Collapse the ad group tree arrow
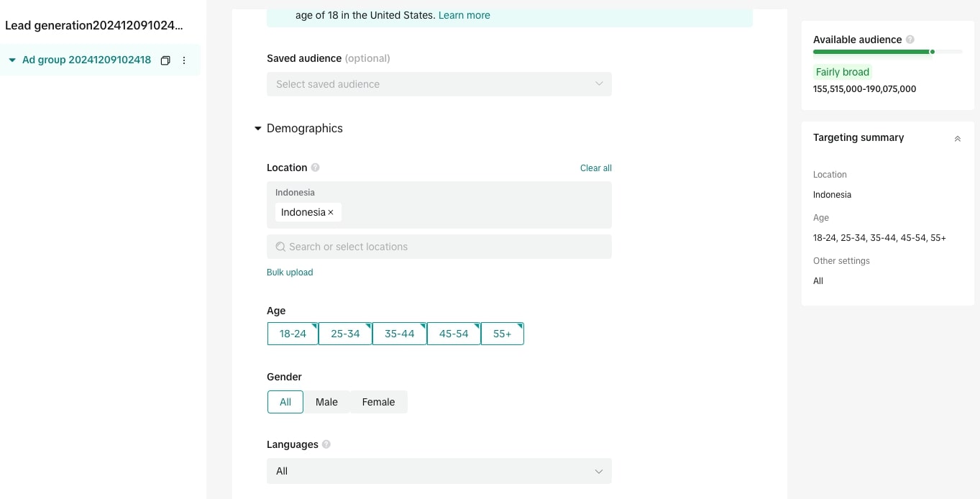The width and height of the screenshot is (980, 499). click(x=12, y=60)
